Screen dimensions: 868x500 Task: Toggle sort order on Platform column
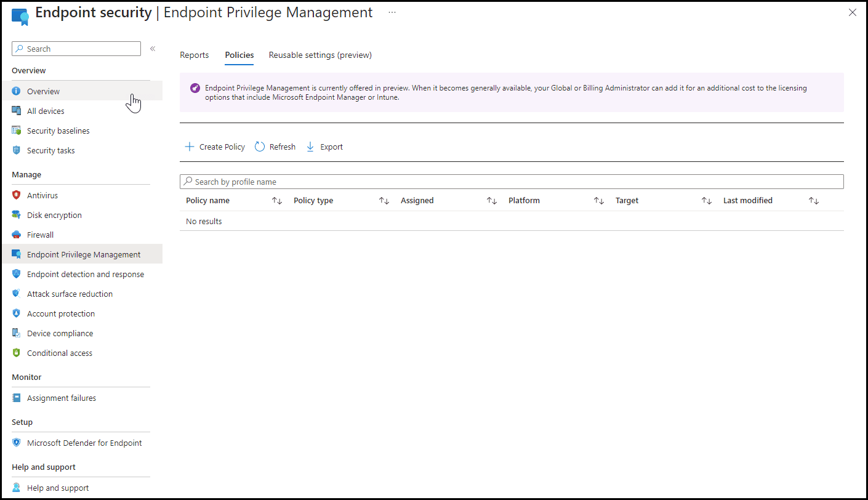tap(598, 200)
